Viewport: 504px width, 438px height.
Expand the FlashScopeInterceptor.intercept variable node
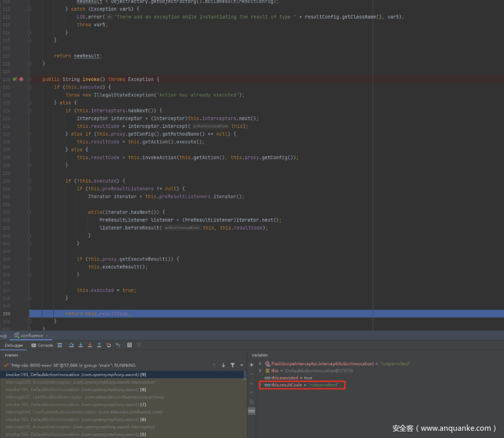[260, 364]
